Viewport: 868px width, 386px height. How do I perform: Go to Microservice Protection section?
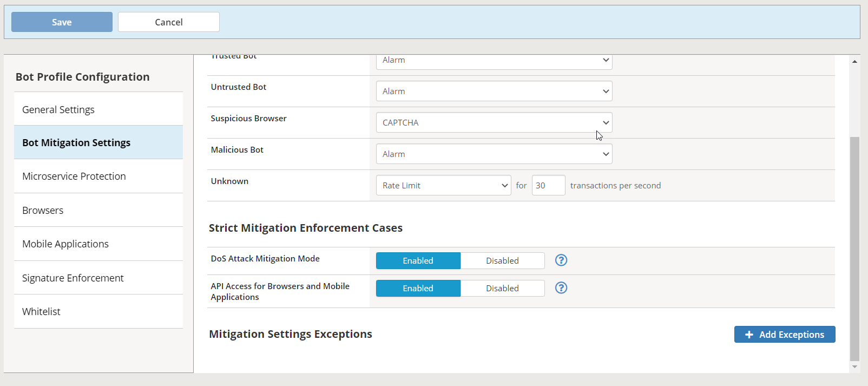pos(98,176)
